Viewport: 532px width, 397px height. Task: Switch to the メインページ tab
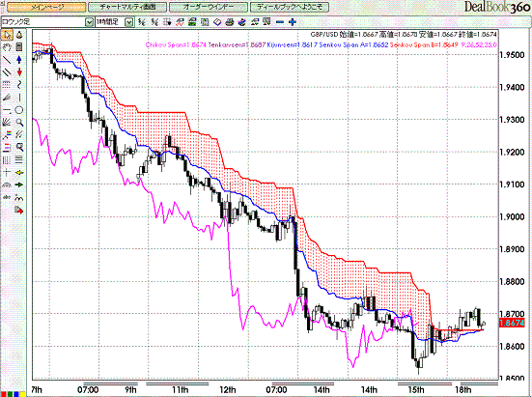(46, 7)
